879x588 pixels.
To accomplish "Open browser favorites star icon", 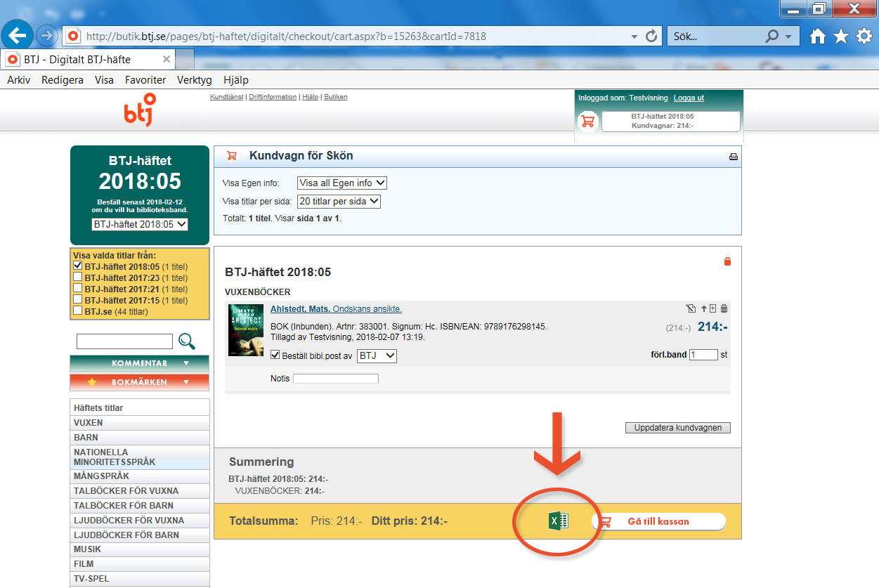I will (841, 37).
